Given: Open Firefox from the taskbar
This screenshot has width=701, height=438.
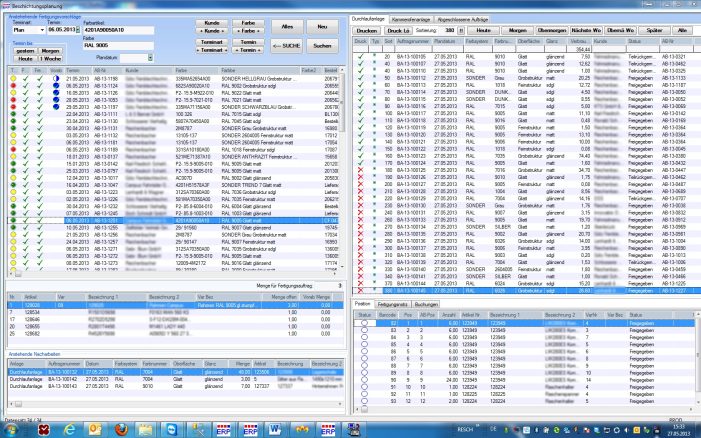Looking at the screenshot, I should [x=121, y=430].
